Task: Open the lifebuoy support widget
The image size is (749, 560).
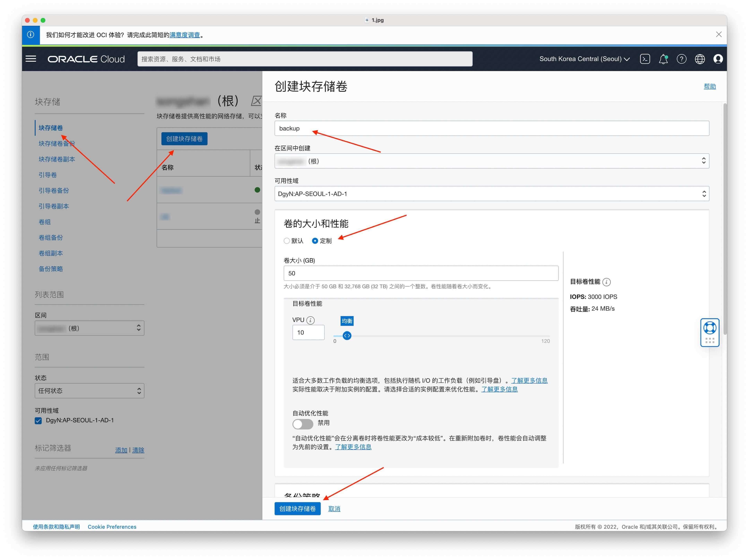Action: 709,327
